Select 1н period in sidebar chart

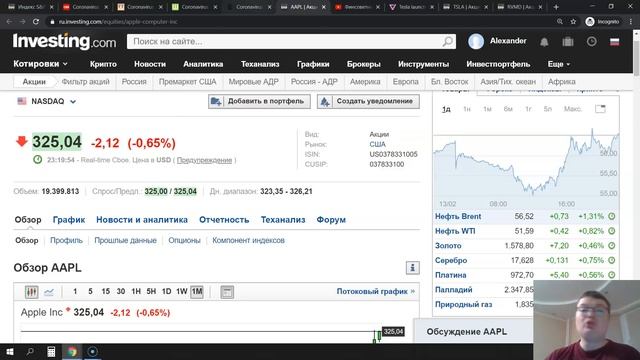pyautogui.click(x=467, y=109)
